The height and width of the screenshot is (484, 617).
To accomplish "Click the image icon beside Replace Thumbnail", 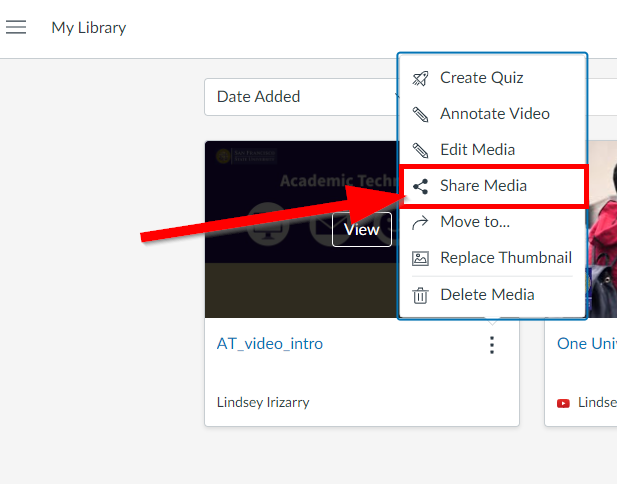I will tap(420, 259).
